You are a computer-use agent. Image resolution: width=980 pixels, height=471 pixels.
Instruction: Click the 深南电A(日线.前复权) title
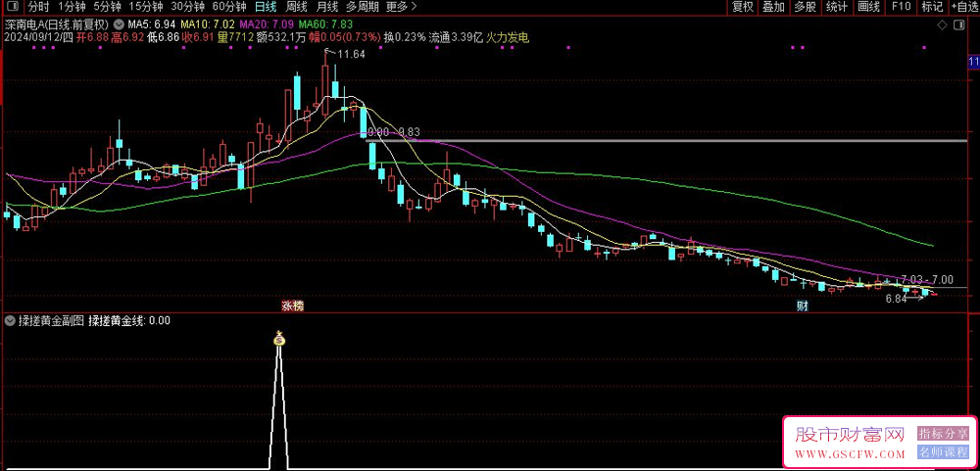tap(57, 24)
